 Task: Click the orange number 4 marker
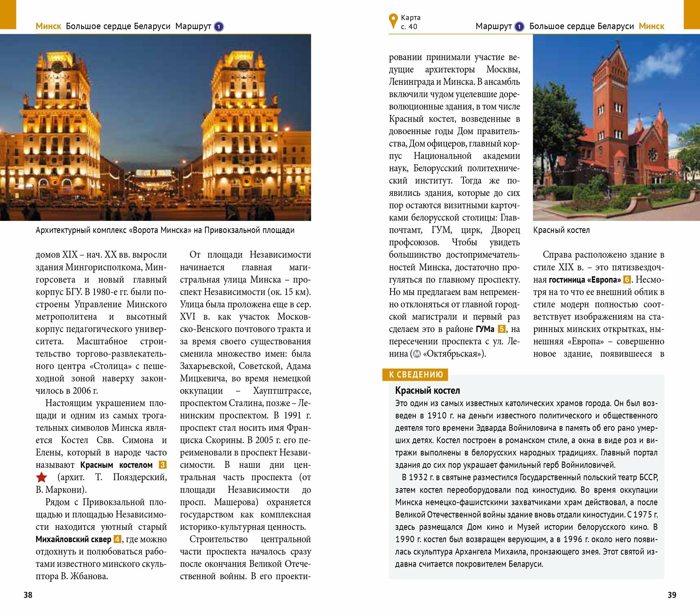[x=117, y=539]
